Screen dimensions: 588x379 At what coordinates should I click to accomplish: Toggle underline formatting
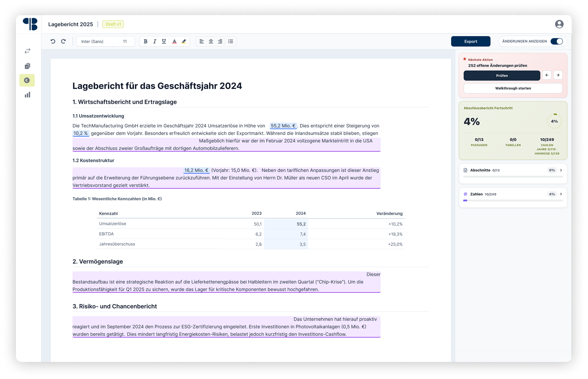(x=164, y=41)
